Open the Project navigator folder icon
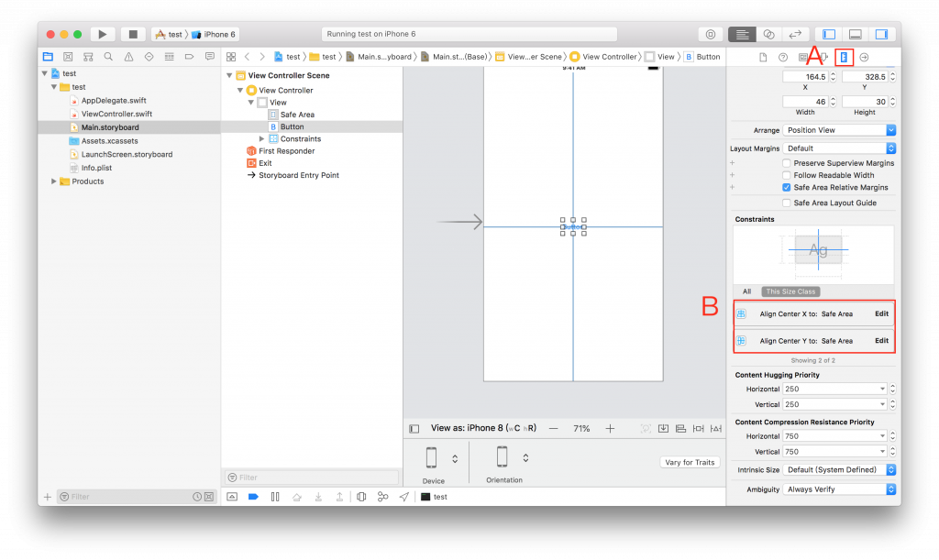Screen dimensions: 939x560 (x=48, y=57)
